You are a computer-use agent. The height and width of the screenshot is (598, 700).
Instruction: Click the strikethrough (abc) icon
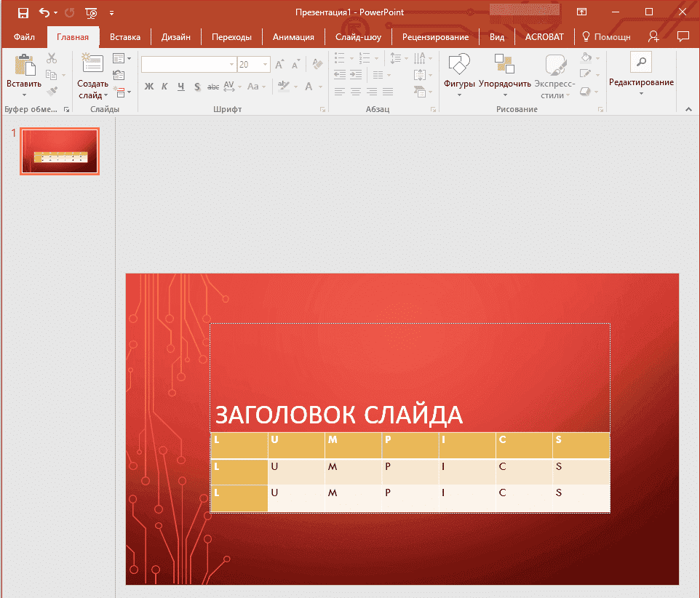[213, 87]
